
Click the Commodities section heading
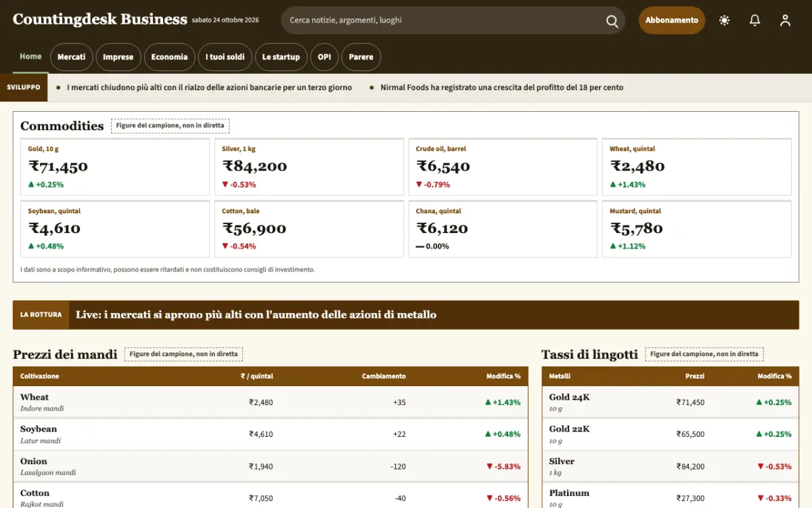[x=62, y=126]
